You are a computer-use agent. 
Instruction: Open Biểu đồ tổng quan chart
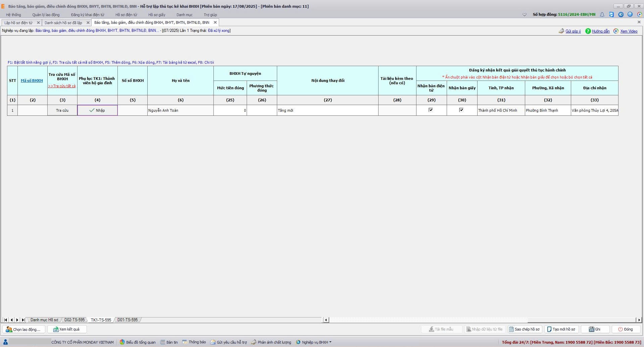138,342
